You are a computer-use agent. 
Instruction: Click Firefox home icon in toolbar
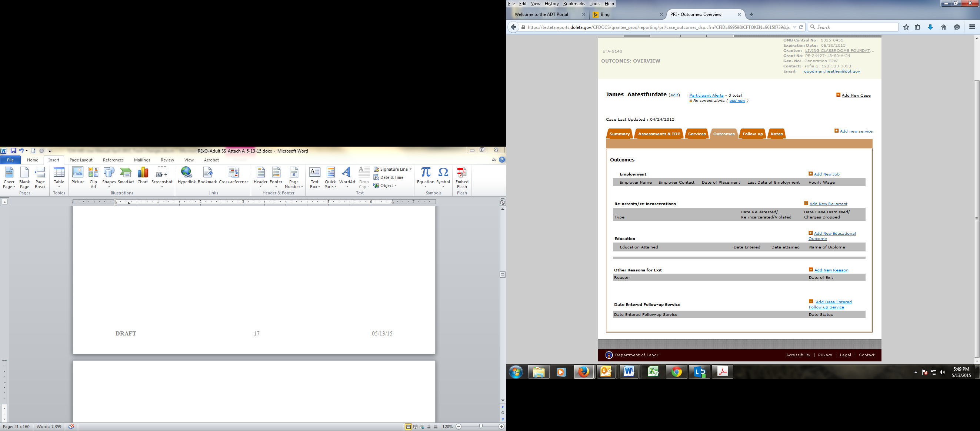[x=943, y=27]
